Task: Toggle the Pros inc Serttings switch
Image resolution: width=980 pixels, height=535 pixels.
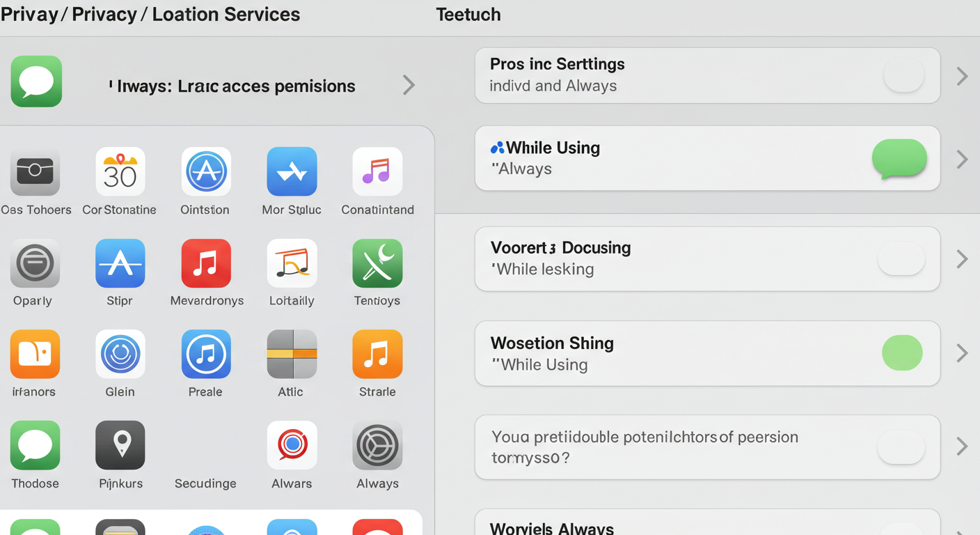Action: pos(903,75)
